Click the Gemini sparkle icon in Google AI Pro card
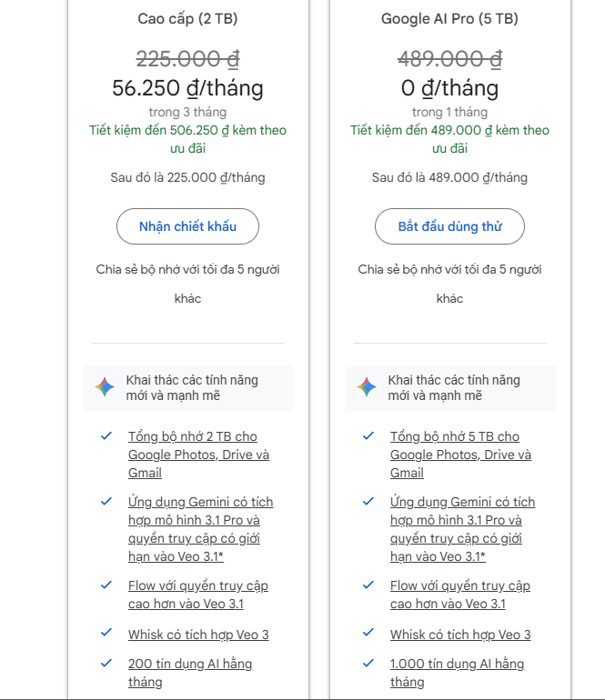 367,387
